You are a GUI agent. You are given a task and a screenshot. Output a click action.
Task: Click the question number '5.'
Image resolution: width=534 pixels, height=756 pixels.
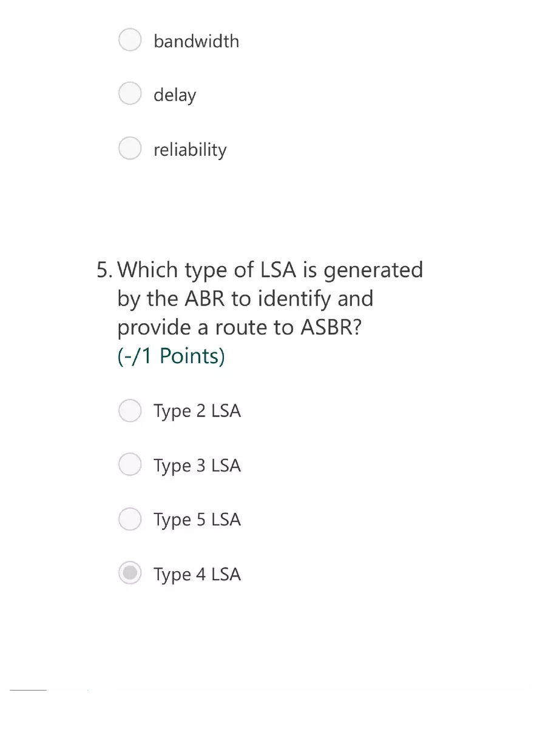[x=105, y=270]
